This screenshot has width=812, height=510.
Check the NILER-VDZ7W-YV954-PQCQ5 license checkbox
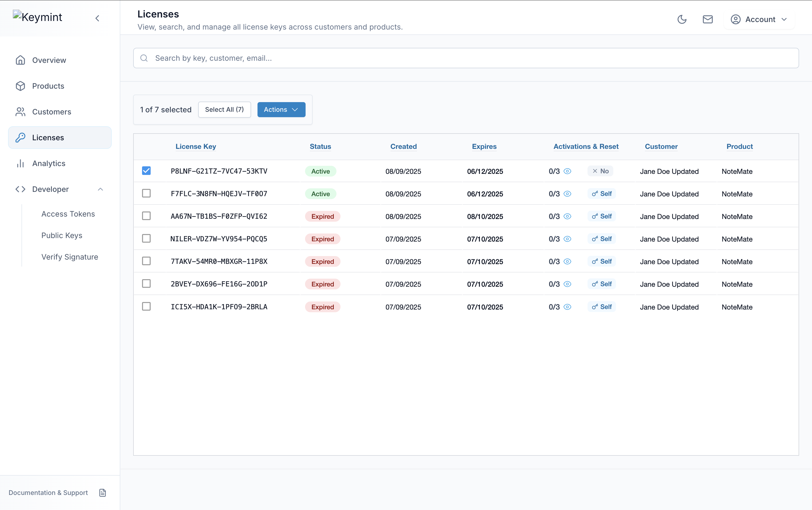pos(146,238)
